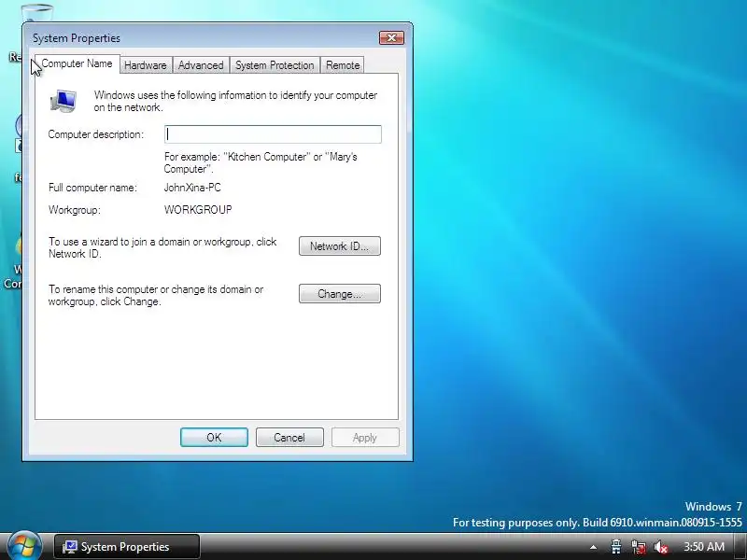
Task: Close System Properties with the red X
Action: [391, 37]
